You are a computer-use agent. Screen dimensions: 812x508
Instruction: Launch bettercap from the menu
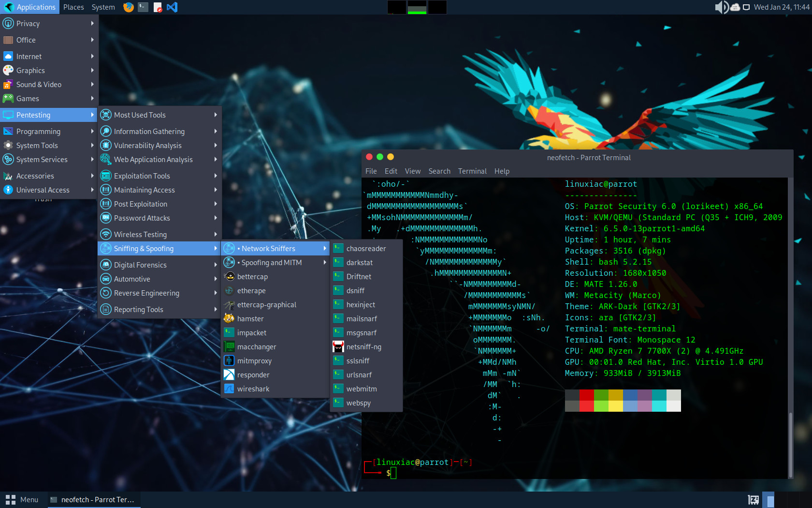coord(275,277)
